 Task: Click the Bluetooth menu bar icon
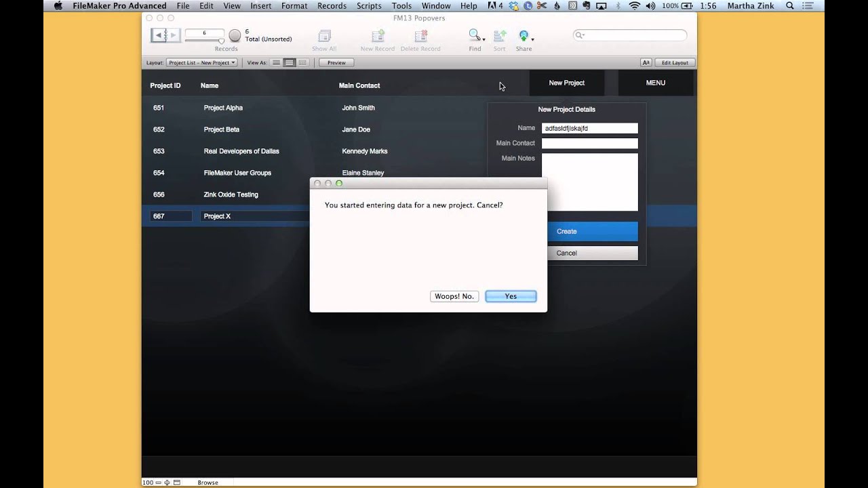618,5
